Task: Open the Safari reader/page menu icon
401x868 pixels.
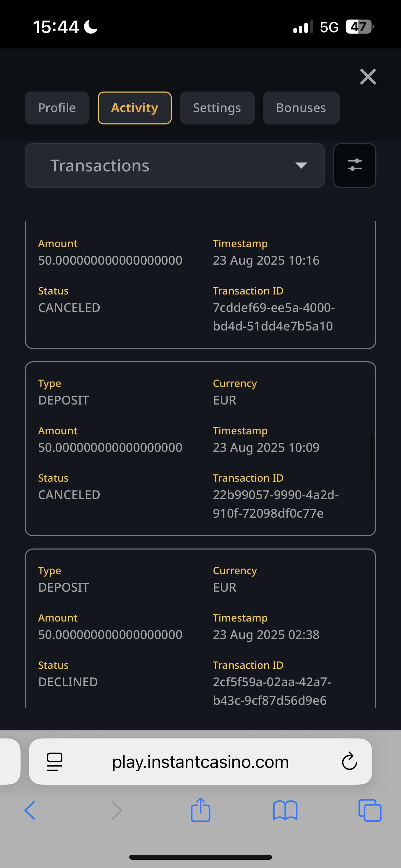Action: (54, 761)
